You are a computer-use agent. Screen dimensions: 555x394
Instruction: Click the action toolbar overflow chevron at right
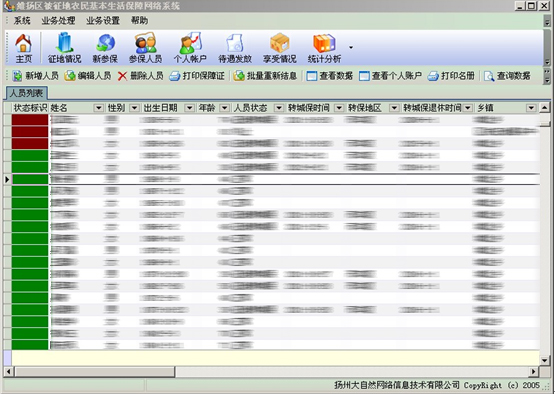point(547,76)
